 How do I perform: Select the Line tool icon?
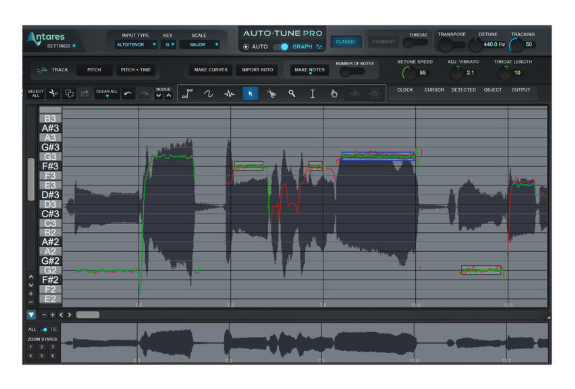(187, 94)
